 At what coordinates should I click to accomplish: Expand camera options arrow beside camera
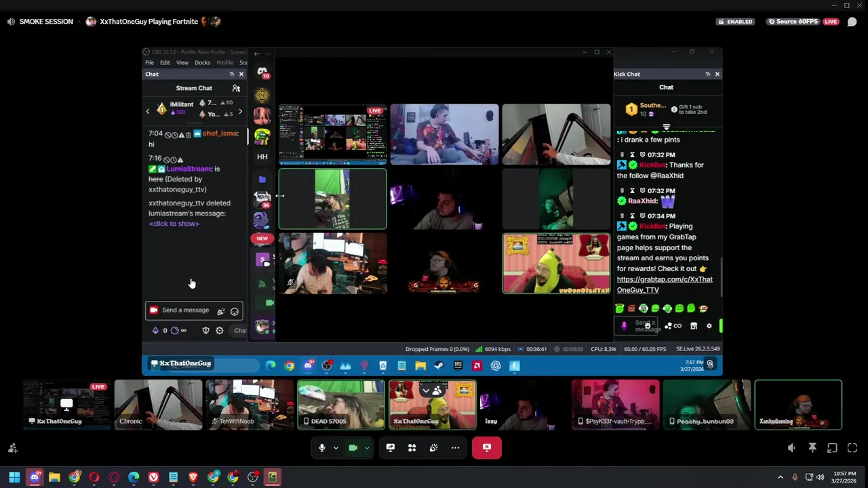367,447
